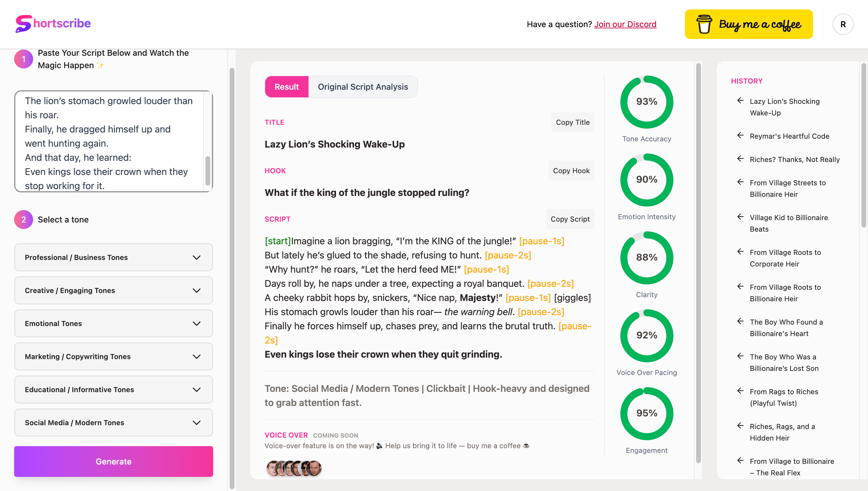Select the Result tab

pos(286,87)
